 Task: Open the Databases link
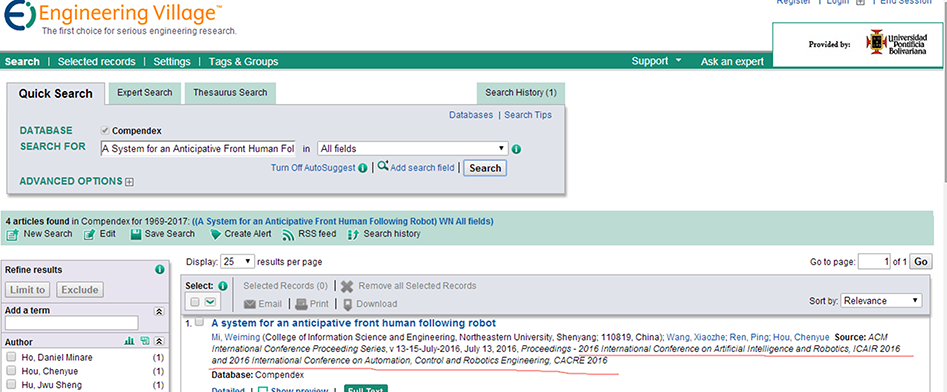[471, 115]
